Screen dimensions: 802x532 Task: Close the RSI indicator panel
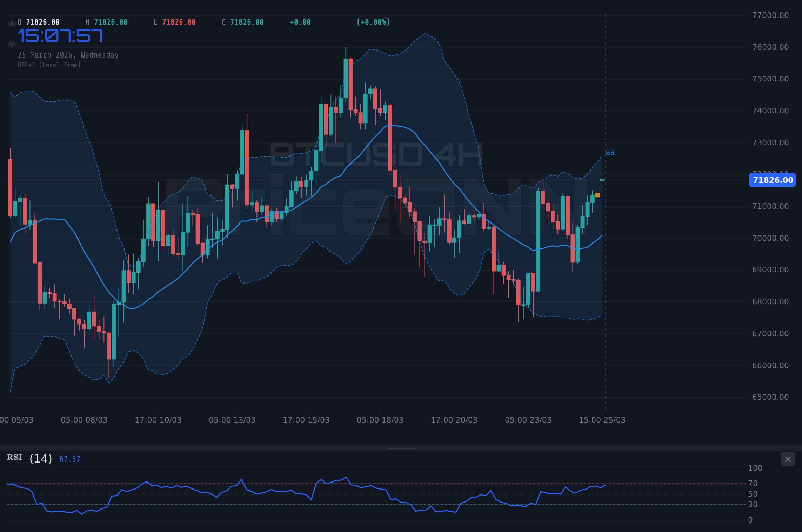tap(788, 459)
